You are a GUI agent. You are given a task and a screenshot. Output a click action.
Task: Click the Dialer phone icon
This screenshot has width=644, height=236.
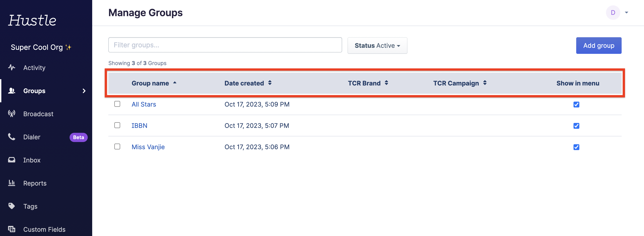[x=11, y=137]
